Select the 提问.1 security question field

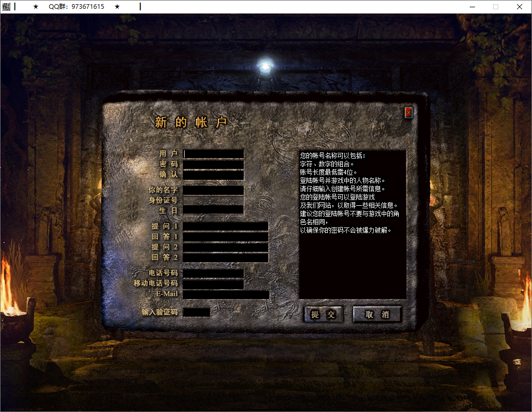[x=225, y=226]
